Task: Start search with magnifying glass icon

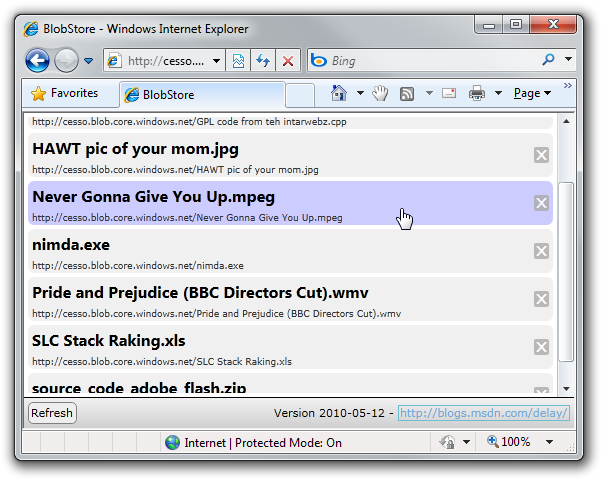Action: pos(549,59)
